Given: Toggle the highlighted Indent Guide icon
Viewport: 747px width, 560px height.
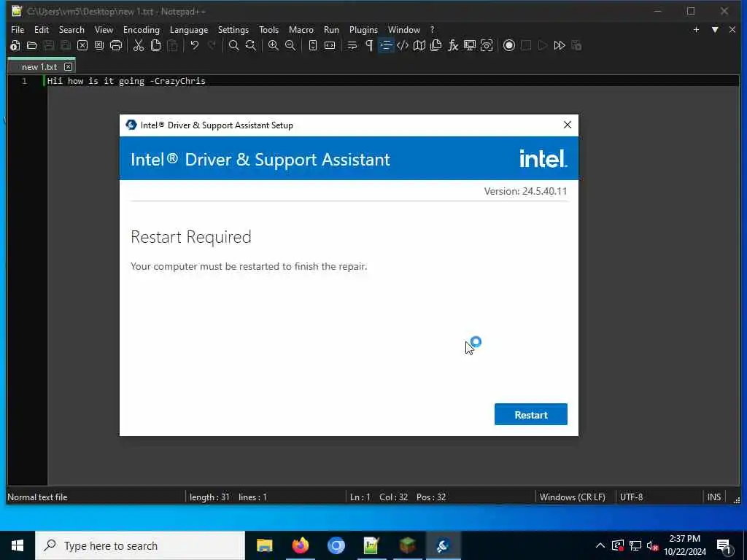Looking at the screenshot, I should [386, 46].
